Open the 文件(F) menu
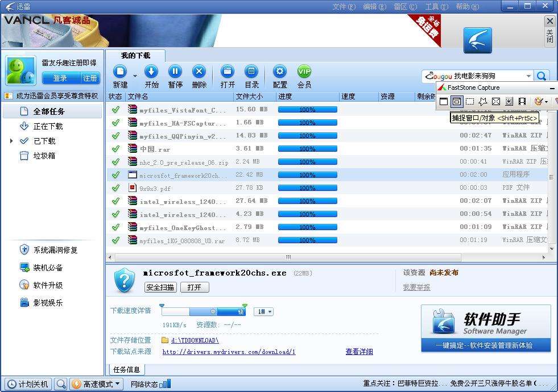Image resolution: width=558 pixels, height=392 pixels. (x=344, y=6)
